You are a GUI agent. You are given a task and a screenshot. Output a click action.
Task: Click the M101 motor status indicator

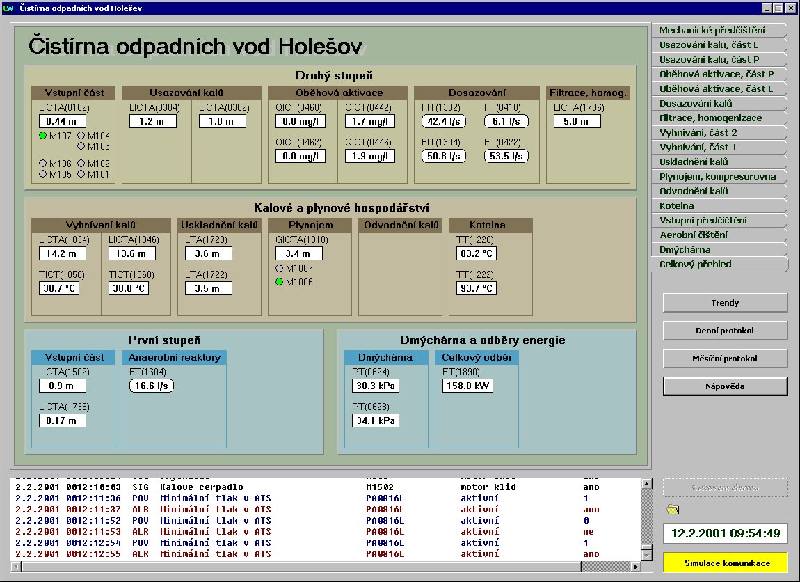81,174
